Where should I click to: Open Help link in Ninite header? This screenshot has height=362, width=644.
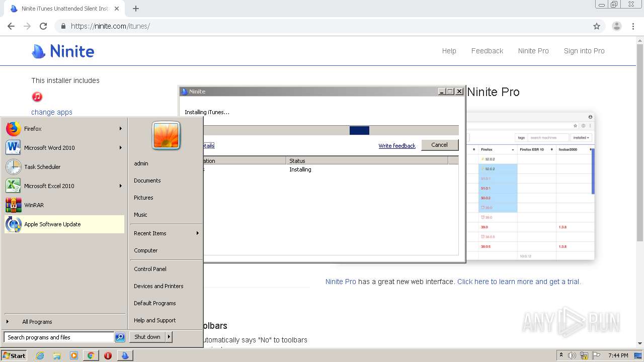[449, 51]
